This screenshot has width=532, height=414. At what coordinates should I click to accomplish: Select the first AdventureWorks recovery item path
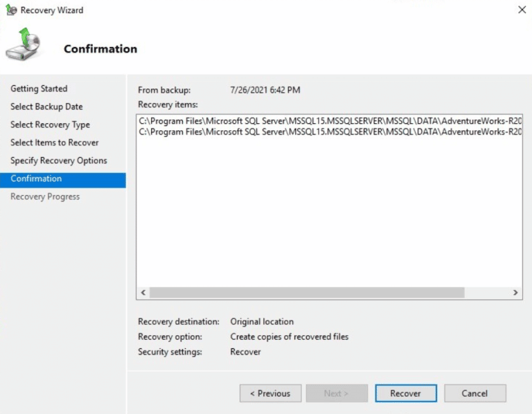330,121
